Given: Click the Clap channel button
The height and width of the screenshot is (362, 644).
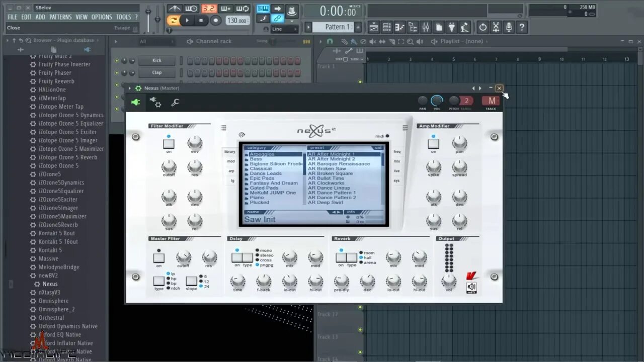Looking at the screenshot, I should (x=157, y=72).
